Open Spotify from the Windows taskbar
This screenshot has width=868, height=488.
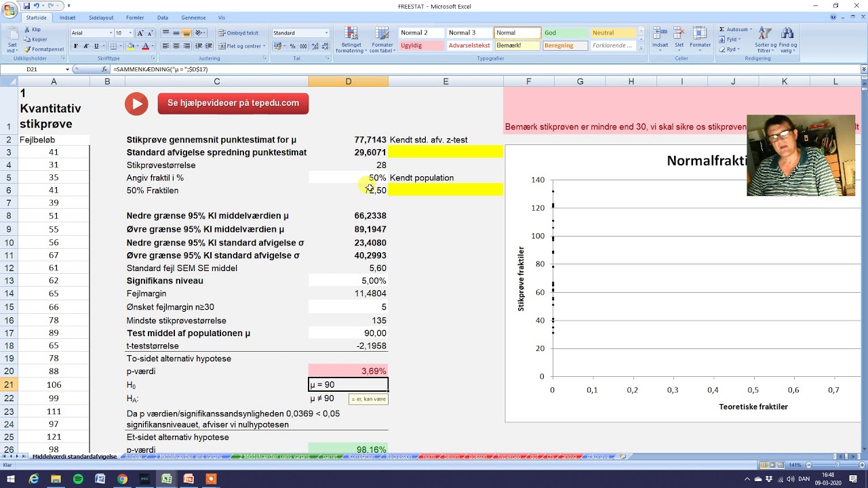coord(78,479)
